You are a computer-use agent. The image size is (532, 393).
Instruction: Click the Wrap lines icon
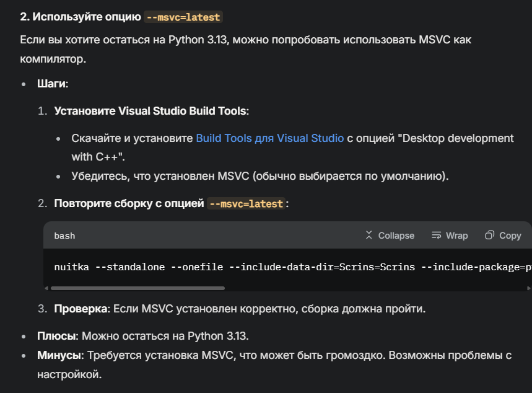[436, 235]
